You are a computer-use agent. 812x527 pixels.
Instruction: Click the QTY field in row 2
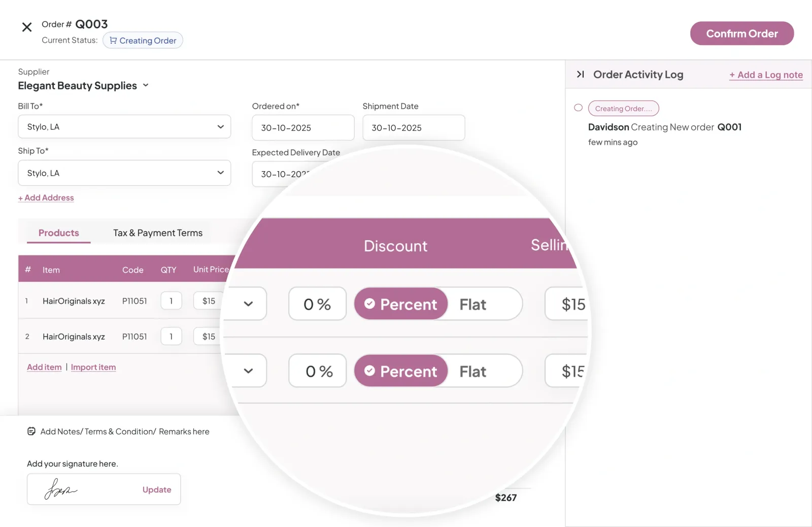(x=171, y=337)
